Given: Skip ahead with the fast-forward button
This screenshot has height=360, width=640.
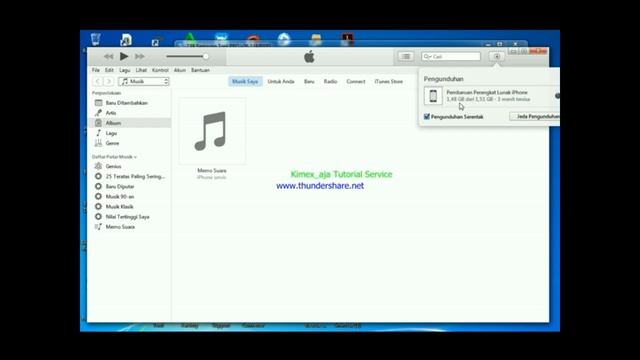Looking at the screenshot, I should (x=140, y=56).
